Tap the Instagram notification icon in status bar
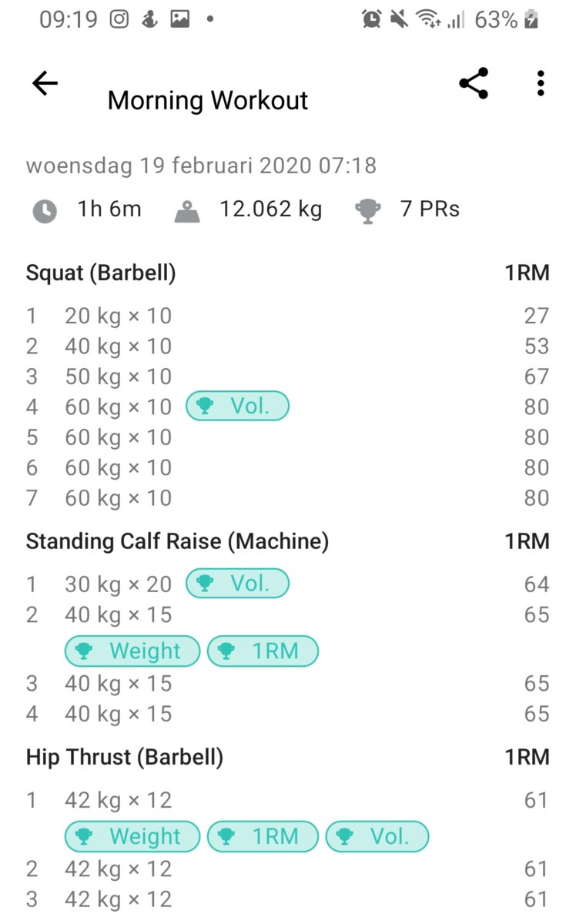 [119, 19]
